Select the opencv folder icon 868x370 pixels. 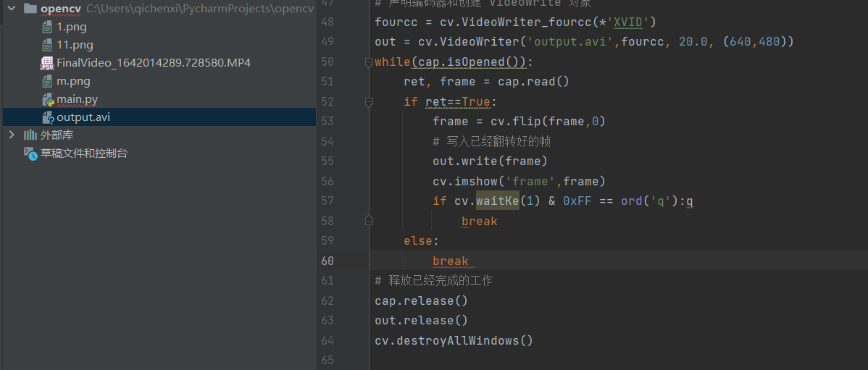click(30, 8)
